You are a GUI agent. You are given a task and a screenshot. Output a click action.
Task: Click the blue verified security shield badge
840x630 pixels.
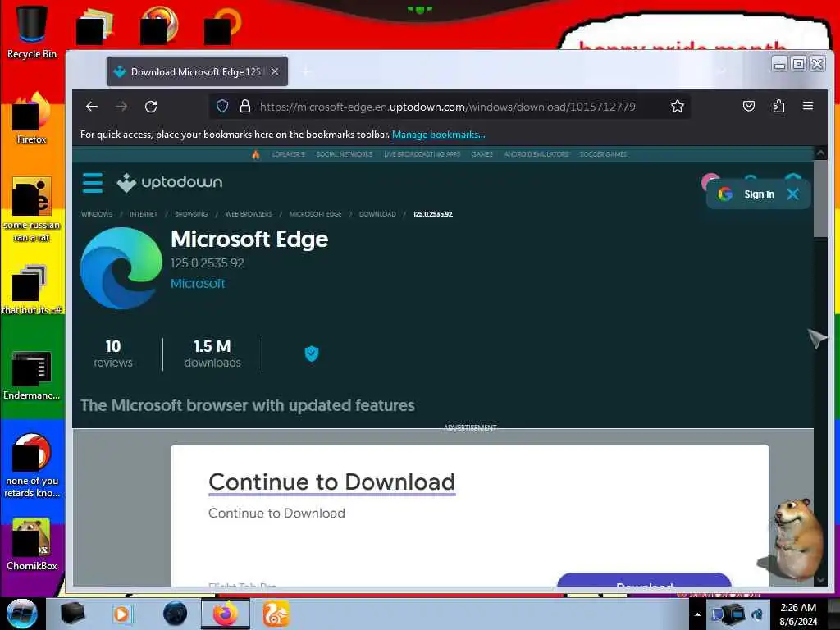pos(311,354)
